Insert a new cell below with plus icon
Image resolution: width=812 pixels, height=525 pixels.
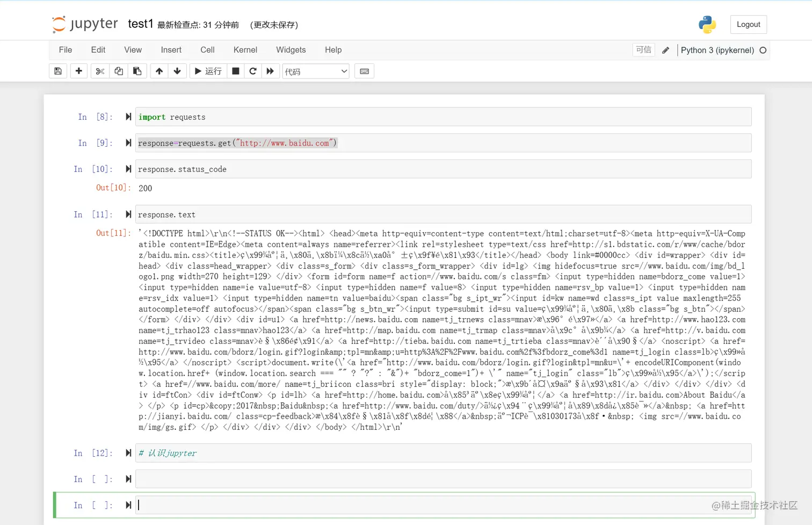coord(79,71)
